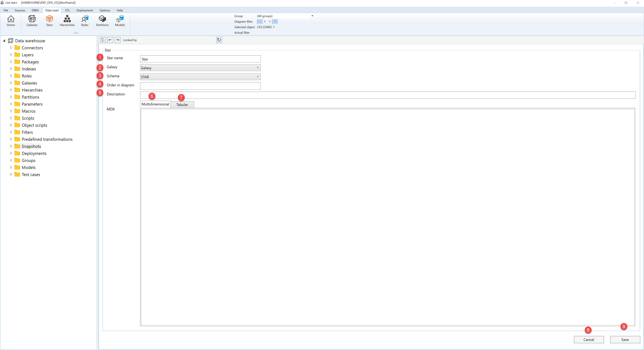Image resolution: width=644 pixels, height=350 pixels.
Task: Open the Stars list icon
Action: pos(49,21)
